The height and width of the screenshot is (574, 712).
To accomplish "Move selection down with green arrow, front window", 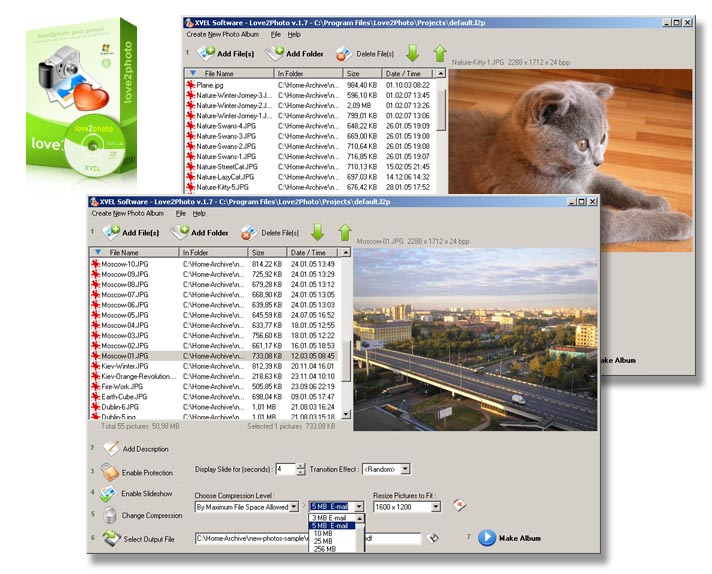I will click(318, 232).
